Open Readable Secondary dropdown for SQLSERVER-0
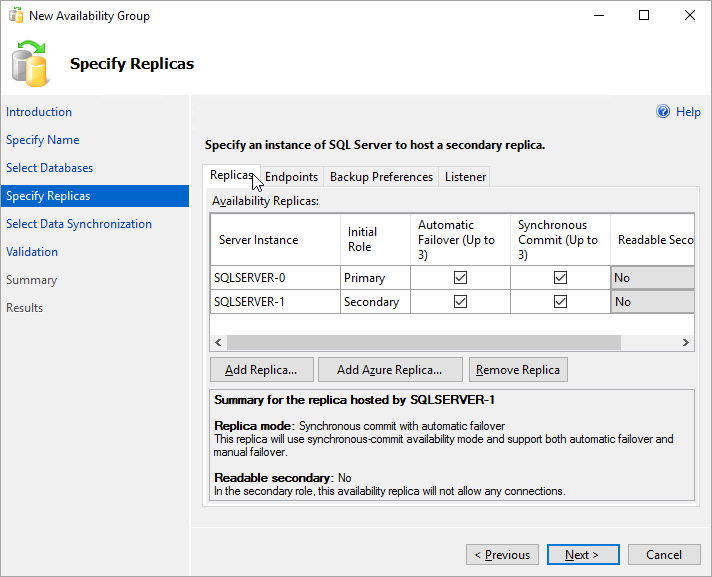 coord(652,278)
